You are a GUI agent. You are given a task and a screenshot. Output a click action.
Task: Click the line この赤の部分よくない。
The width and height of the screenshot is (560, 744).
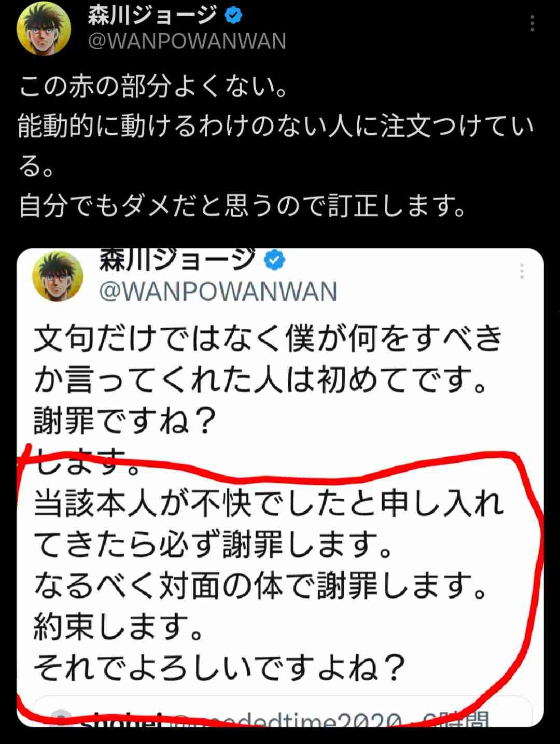[x=153, y=86]
